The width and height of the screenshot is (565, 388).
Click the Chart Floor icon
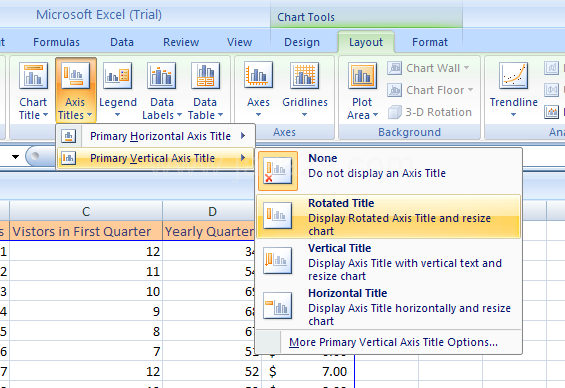[395, 90]
